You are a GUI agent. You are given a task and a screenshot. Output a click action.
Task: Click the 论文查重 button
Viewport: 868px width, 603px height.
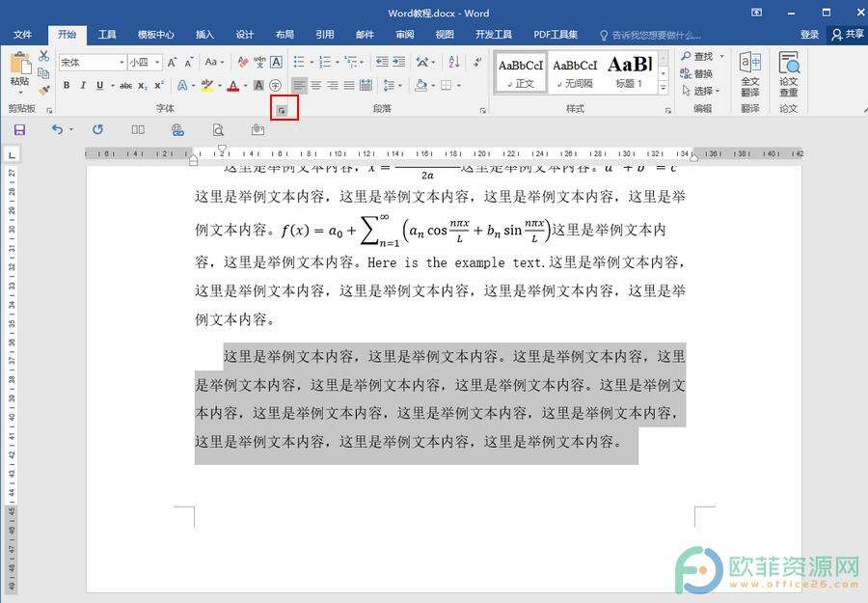[789, 74]
